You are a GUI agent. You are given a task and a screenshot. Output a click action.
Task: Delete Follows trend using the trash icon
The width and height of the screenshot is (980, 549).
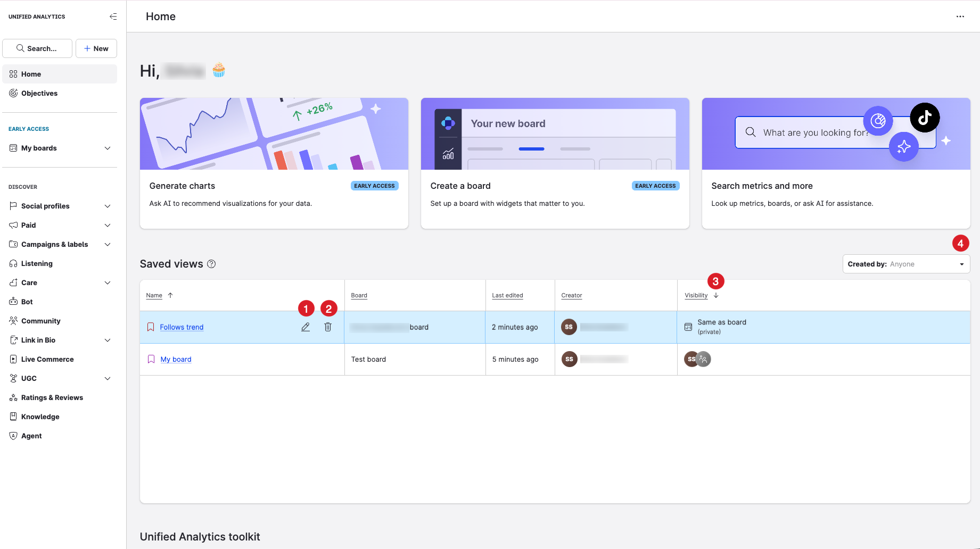pos(328,327)
